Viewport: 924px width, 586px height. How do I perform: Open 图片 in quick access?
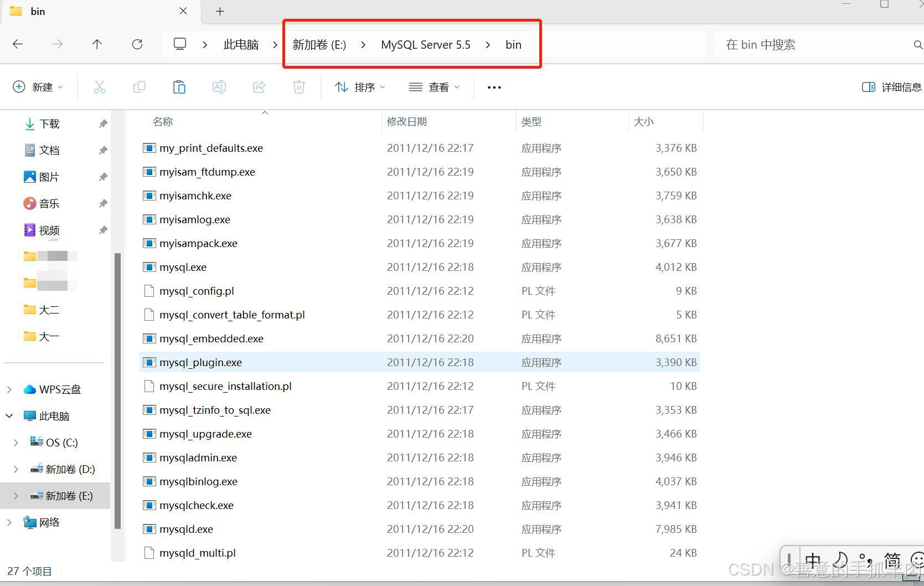pos(42,177)
